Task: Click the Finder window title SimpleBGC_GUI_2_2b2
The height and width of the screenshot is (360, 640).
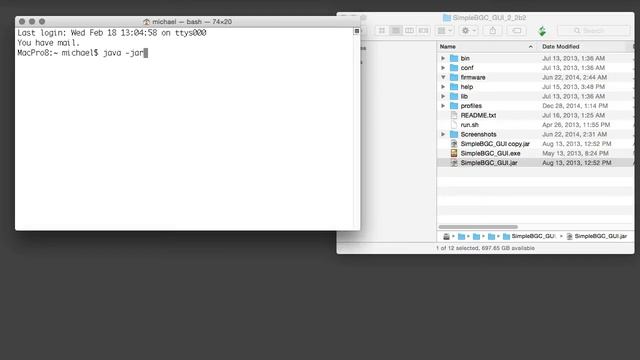Action: point(489,18)
